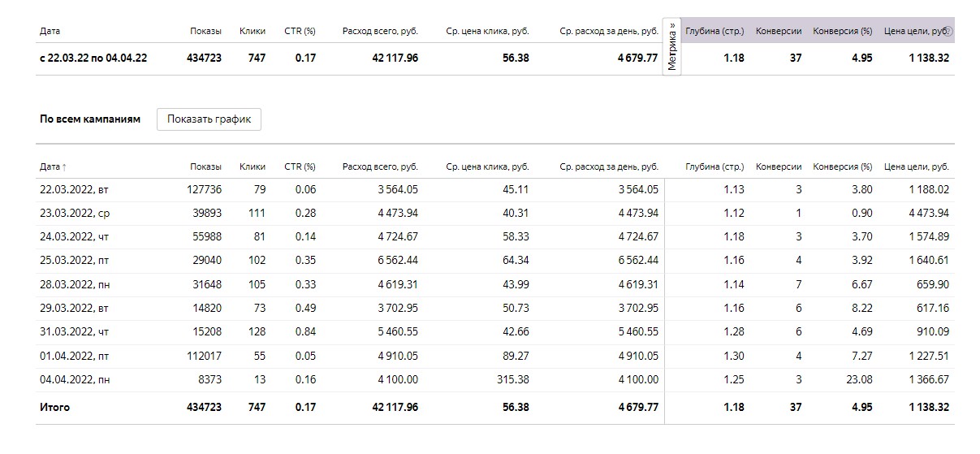Select the 22.03.2022, вт date row
The height and width of the screenshot is (454, 980).
pos(74,190)
